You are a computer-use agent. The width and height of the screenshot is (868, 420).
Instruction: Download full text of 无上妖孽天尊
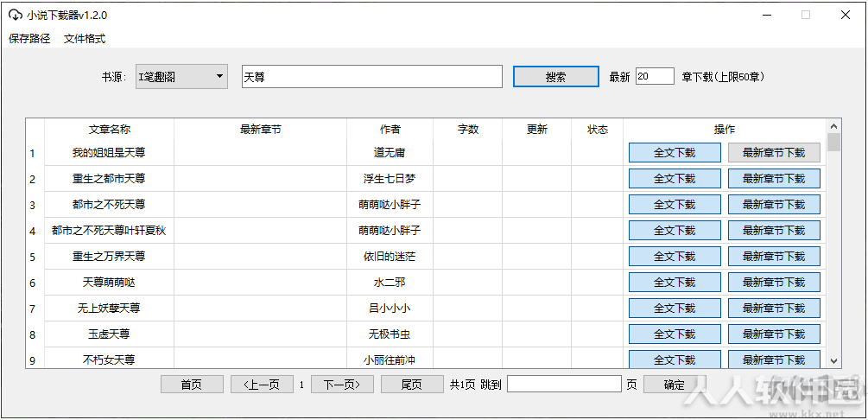(675, 308)
